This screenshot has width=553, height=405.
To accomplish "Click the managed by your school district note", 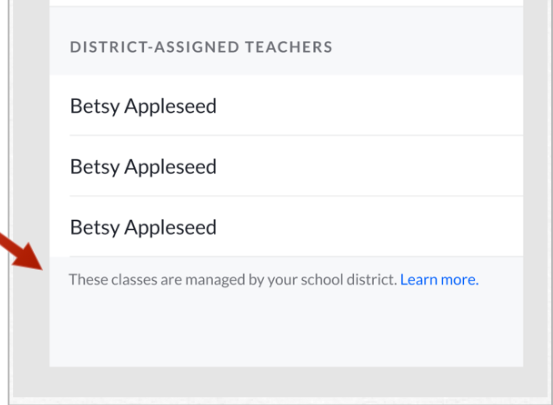I will [x=233, y=280].
